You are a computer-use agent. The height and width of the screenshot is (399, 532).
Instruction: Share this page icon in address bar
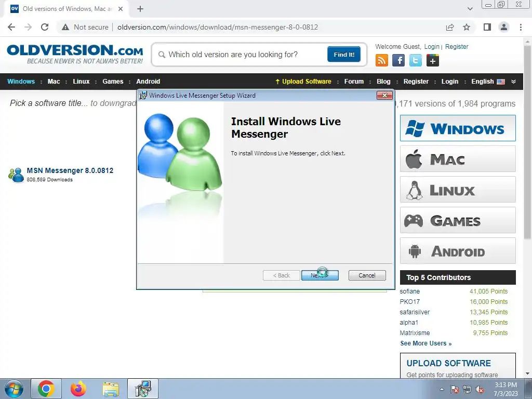click(x=450, y=27)
